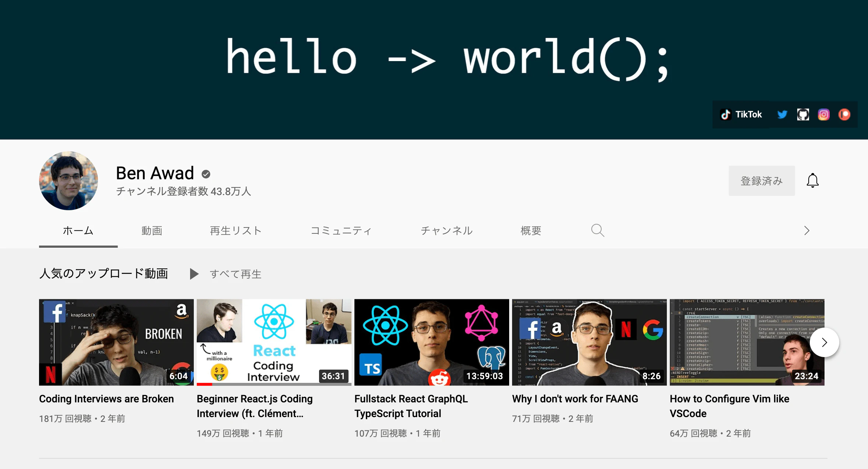Open the Patreon icon link
This screenshot has height=469, width=868.
pos(844,114)
